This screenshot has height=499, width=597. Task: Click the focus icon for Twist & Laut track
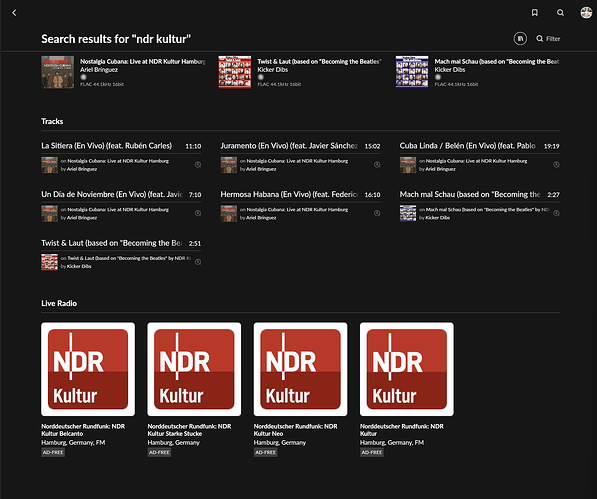(x=198, y=262)
